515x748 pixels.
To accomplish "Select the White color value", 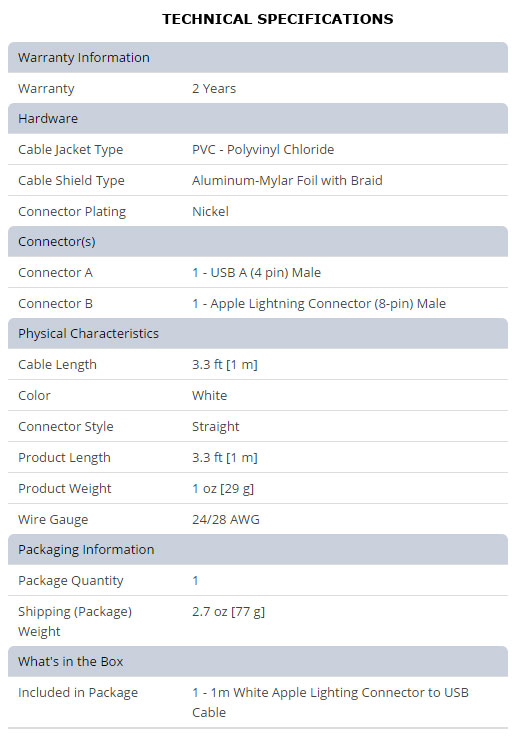I will tap(209, 395).
